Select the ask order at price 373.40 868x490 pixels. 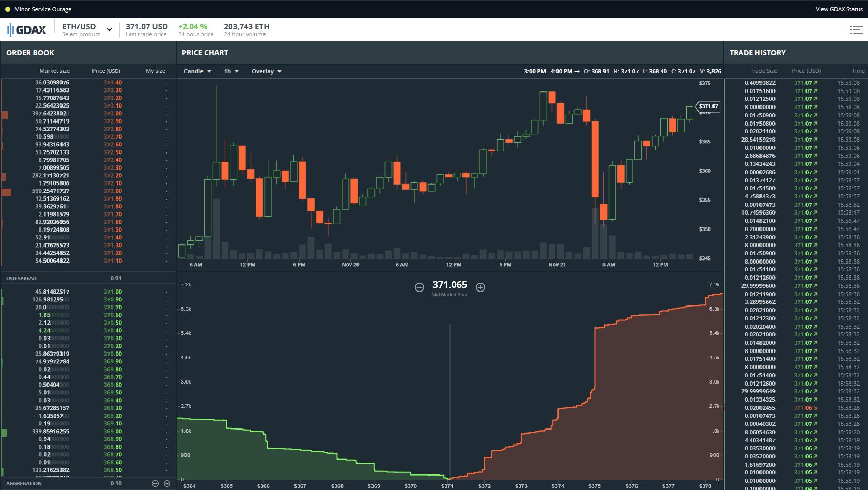click(88, 82)
